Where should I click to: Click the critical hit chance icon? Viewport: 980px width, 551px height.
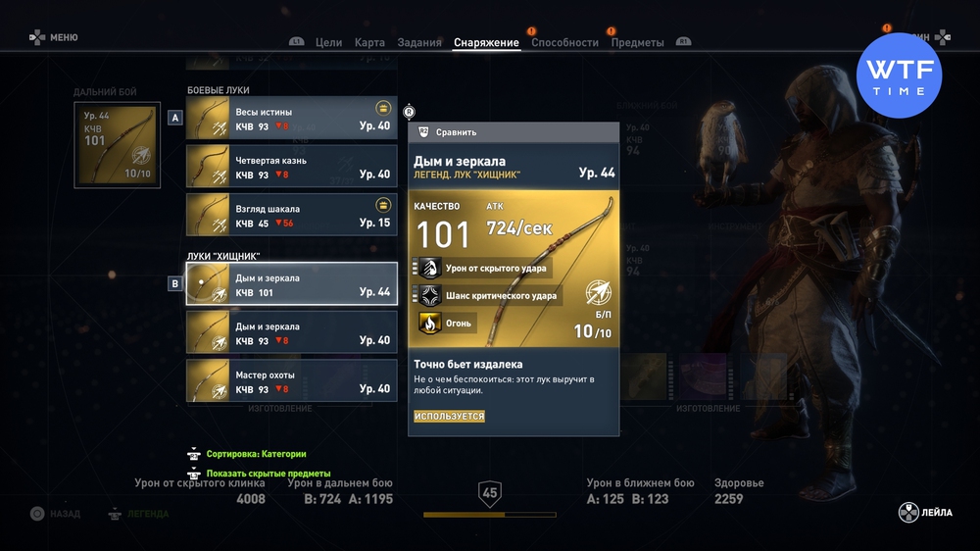(429, 296)
